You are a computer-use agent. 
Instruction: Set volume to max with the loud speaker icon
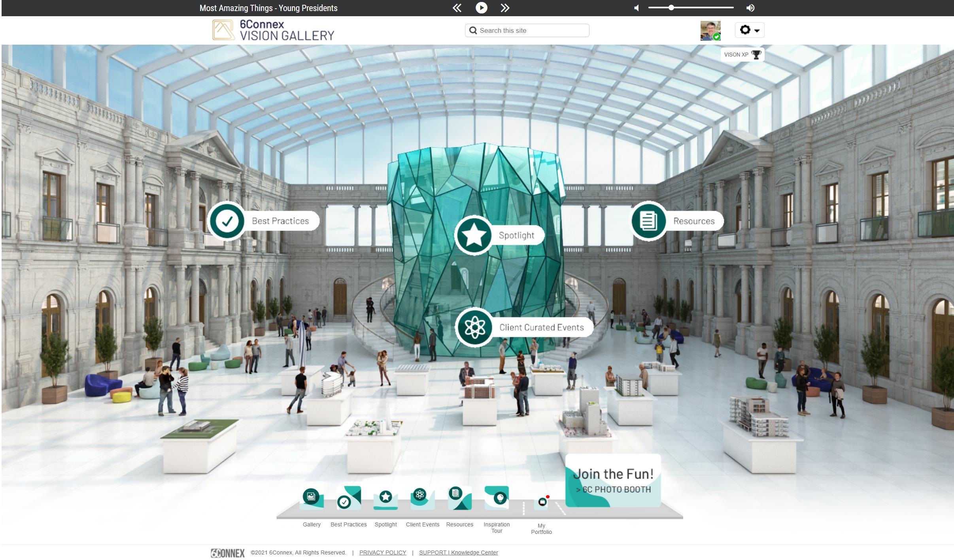click(x=750, y=8)
